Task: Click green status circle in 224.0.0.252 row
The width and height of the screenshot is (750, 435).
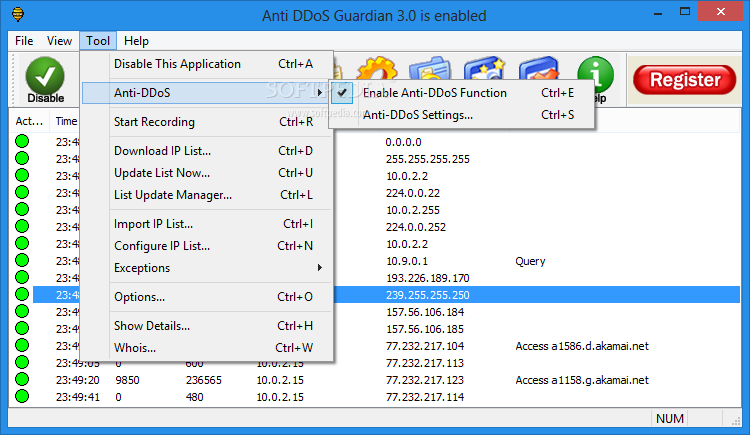Action: [22, 226]
